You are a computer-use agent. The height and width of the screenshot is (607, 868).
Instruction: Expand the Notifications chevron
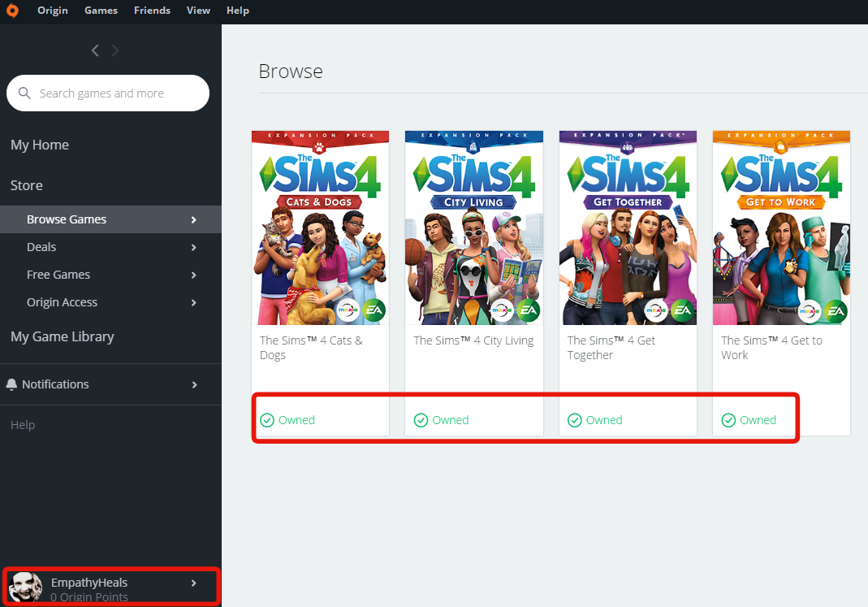[x=194, y=385]
